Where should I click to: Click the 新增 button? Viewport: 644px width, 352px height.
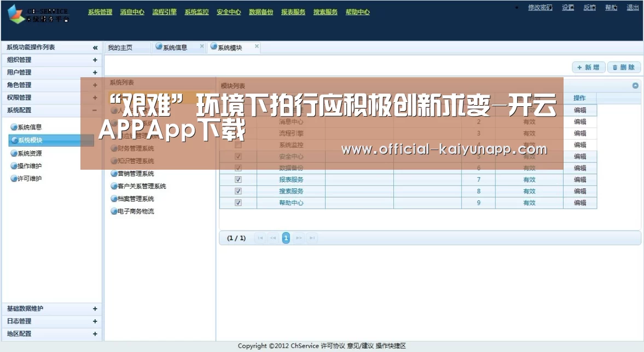(x=589, y=67)
